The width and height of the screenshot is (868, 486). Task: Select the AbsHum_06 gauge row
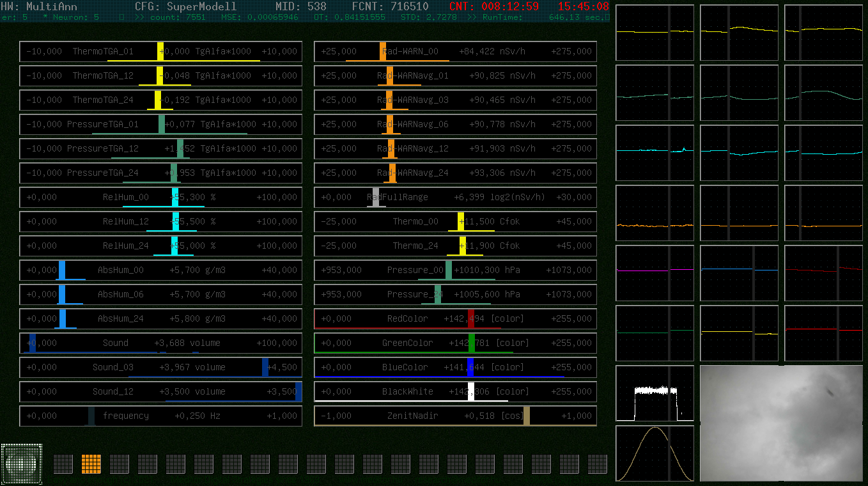tap(160, 295)
